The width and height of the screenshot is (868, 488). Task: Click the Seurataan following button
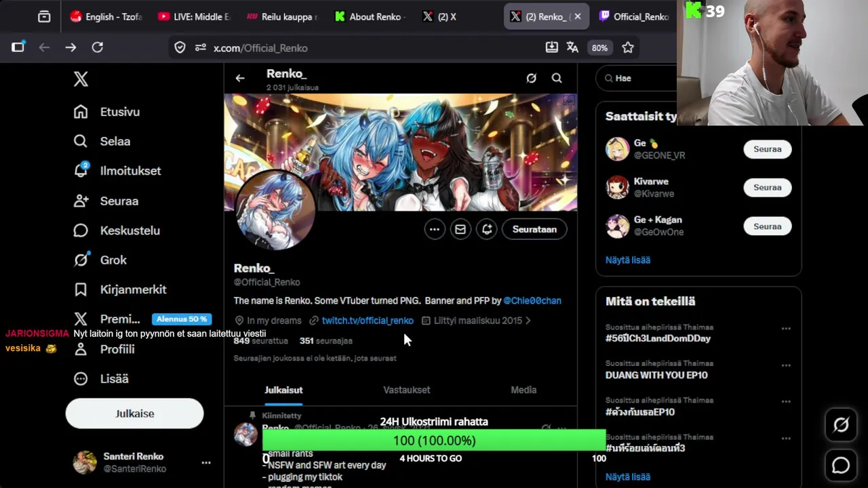click(534, 229)
